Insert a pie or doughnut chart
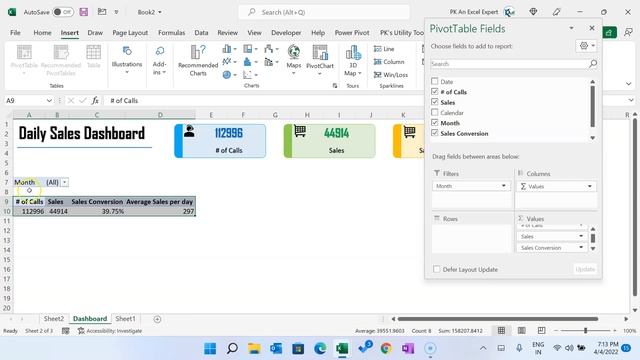 click(x=229, y=75)
